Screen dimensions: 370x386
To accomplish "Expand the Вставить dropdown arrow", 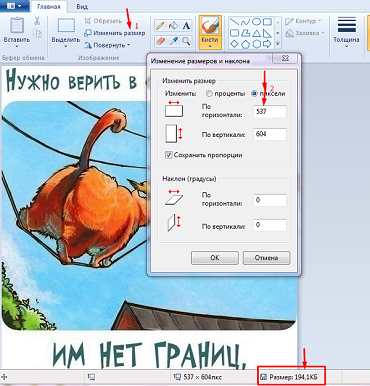I will 17,46.
